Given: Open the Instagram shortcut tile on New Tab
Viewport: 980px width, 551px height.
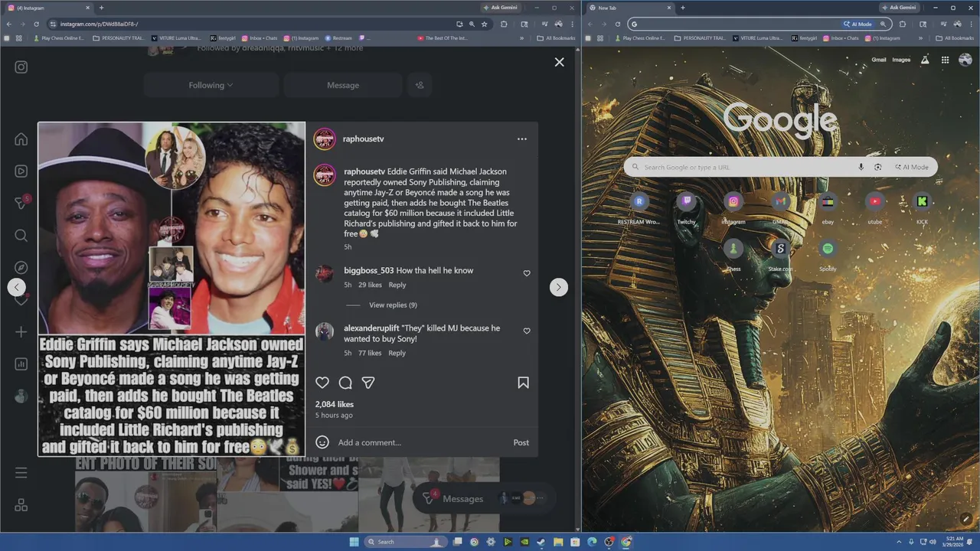Looking at the screenshot, I should [x=733, y=207].
